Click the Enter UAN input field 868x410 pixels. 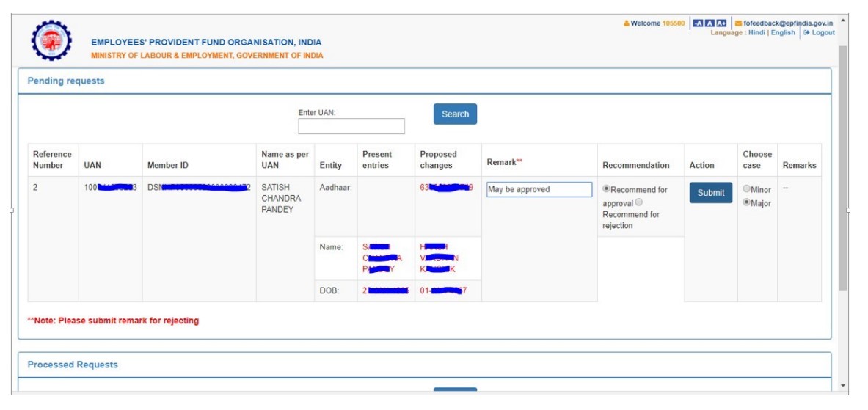click(351, 127)
